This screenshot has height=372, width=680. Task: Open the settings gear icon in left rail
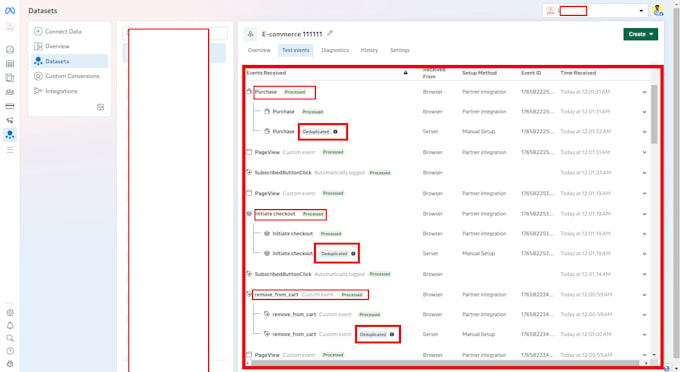click(10, 313)
